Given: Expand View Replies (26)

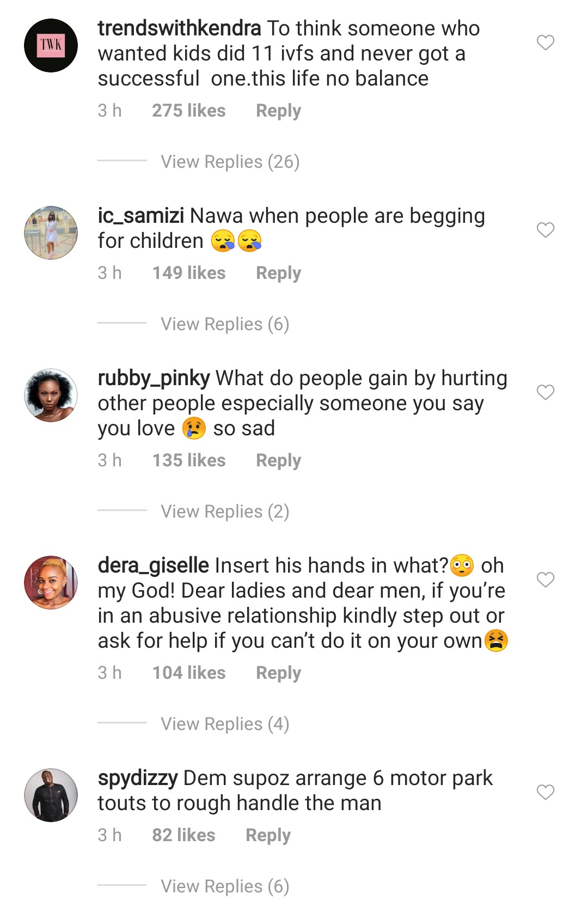Looking at the screenshot, I should [x=230, y=162].
